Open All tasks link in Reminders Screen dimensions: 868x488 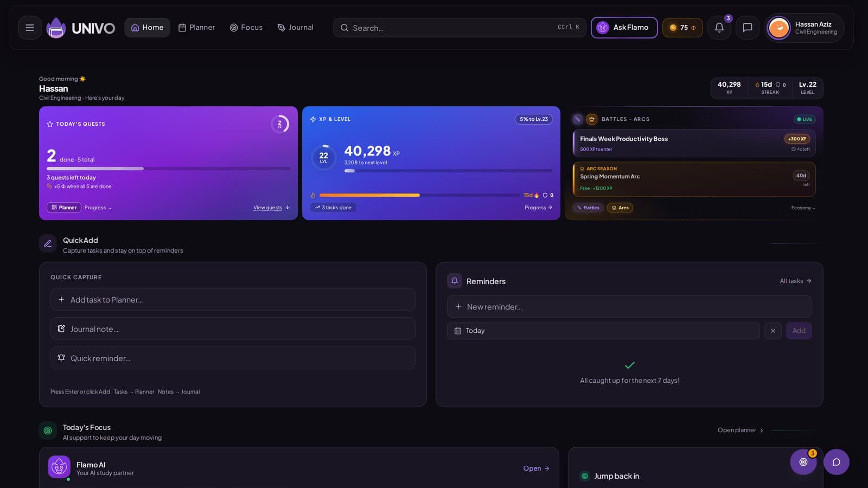click(x=795, y=281)
